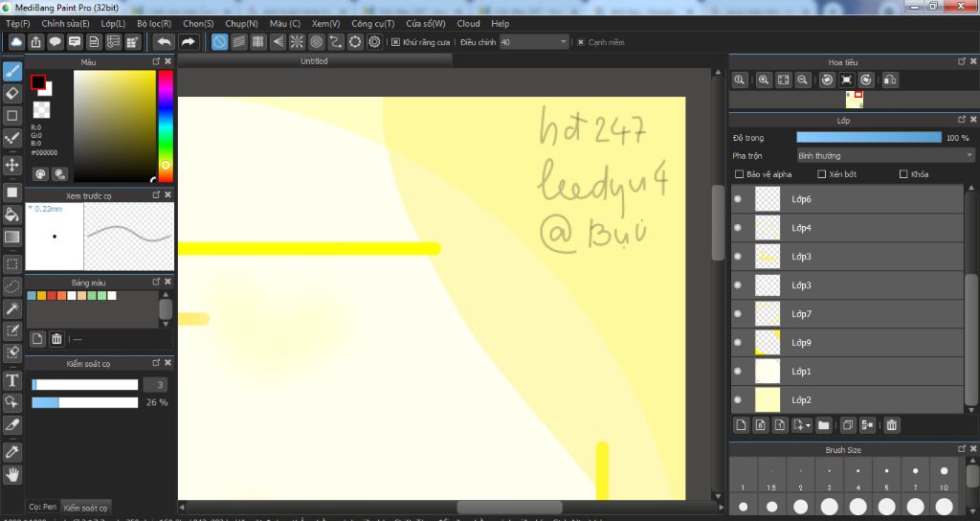This screenshot has width=980, height=521.
Task: Click the cloud save icon
Action: pos(16,42)
